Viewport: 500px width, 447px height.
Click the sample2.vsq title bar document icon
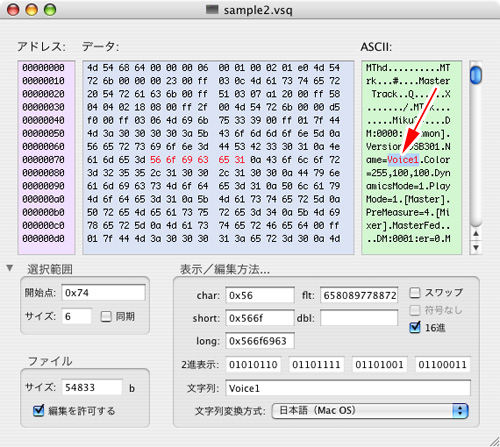coord(212,10)
